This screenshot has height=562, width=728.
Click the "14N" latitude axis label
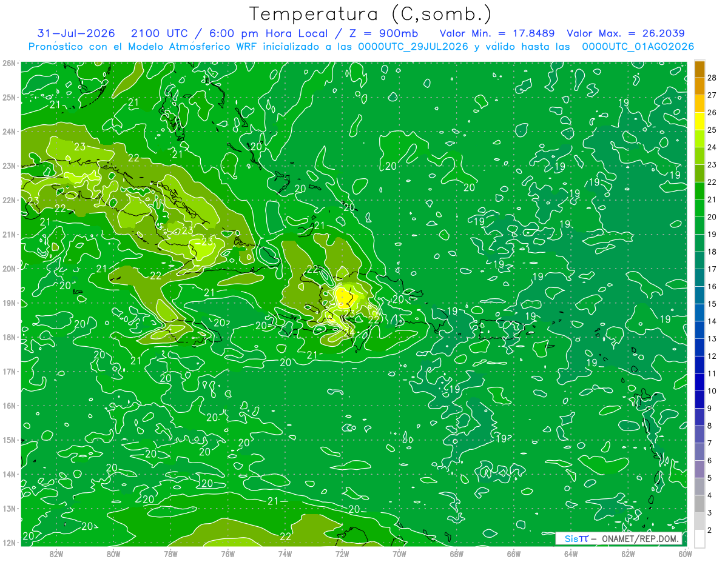pos(8,474)
